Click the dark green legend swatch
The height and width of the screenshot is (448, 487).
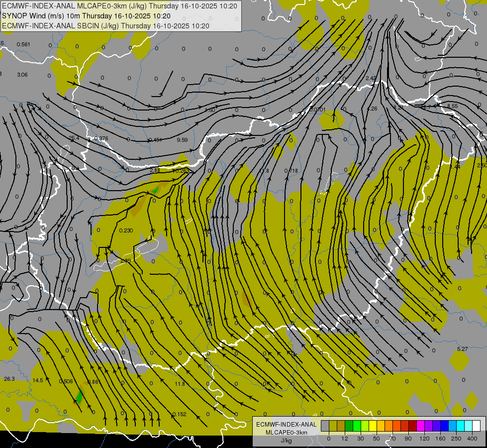tap(349, 426)
